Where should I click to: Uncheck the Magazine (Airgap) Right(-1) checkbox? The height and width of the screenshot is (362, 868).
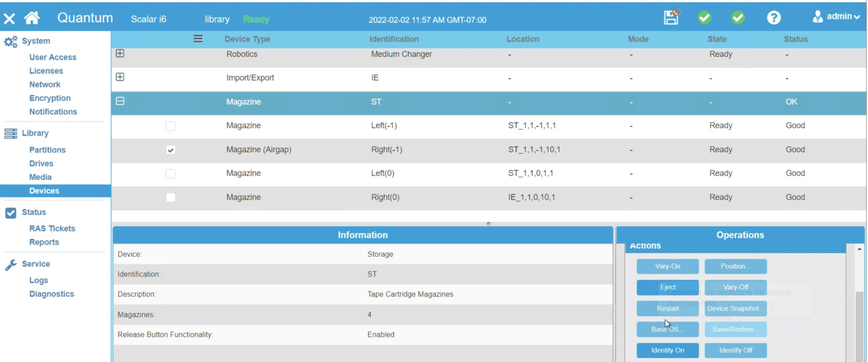click(x=170, y=150)
